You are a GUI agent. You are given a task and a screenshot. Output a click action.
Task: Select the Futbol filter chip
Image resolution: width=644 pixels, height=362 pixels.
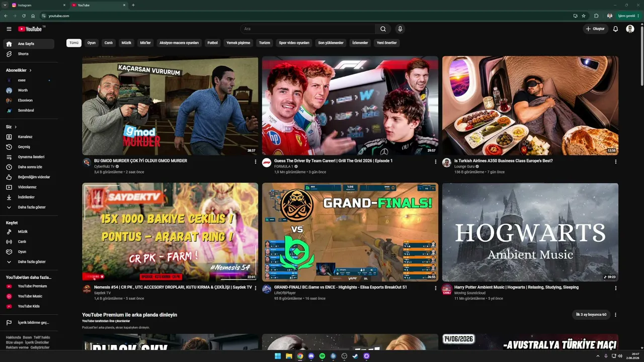tap(213, 43)
